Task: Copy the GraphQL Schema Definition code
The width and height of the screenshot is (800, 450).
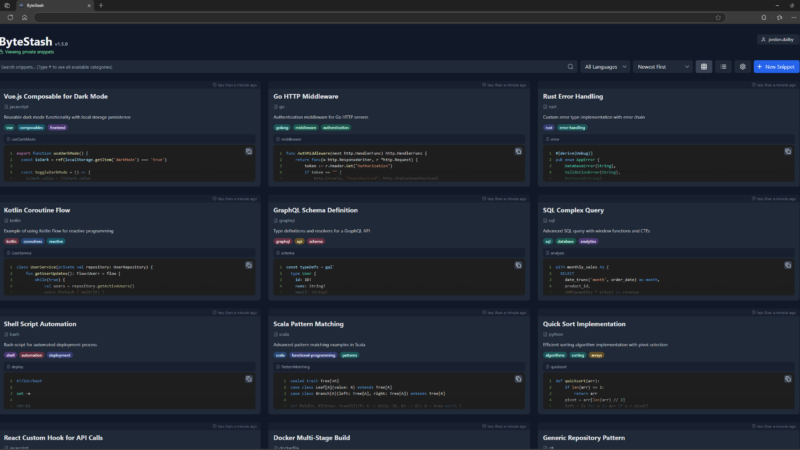Action: [518, 264]
